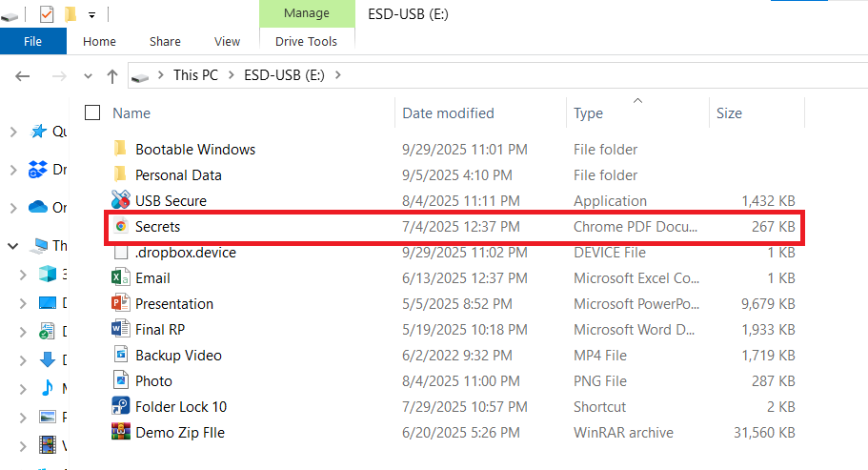868x470 pixels.
Task: Expand the 3D Objects tree node
Action: (x=23, y=274)
